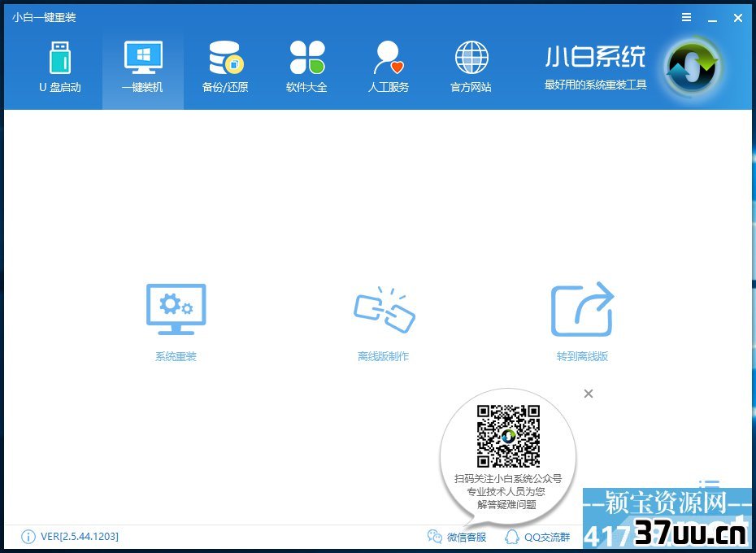756x553 pixels.
Task: Open QQ交流群 group link
Action: tap(547, 537)
